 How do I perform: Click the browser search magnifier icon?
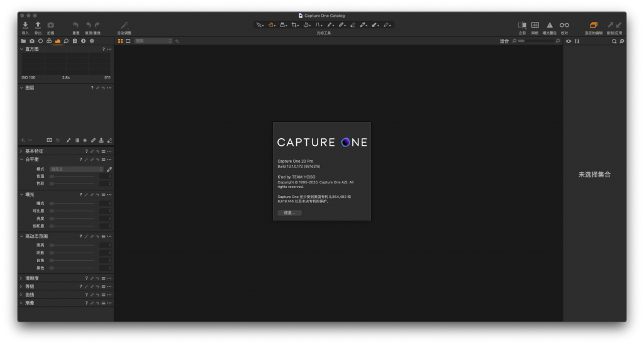click(614, 41)
